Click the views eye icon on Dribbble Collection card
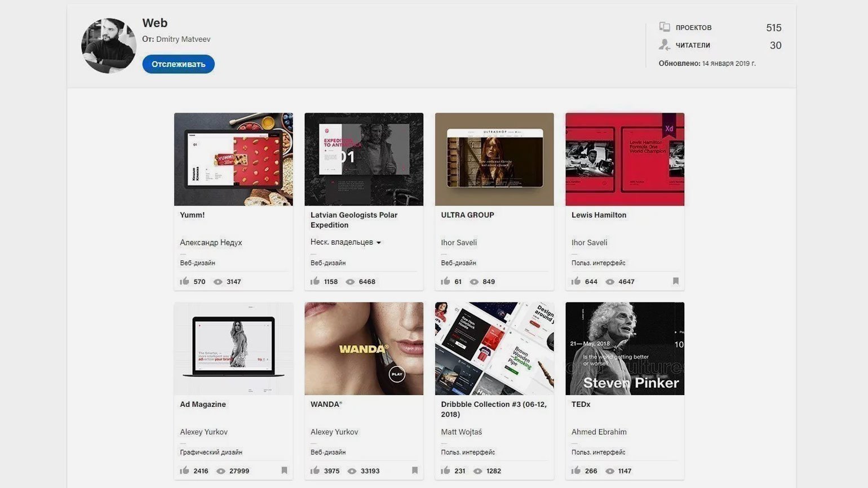868x488 pixels. coord(477,471)
